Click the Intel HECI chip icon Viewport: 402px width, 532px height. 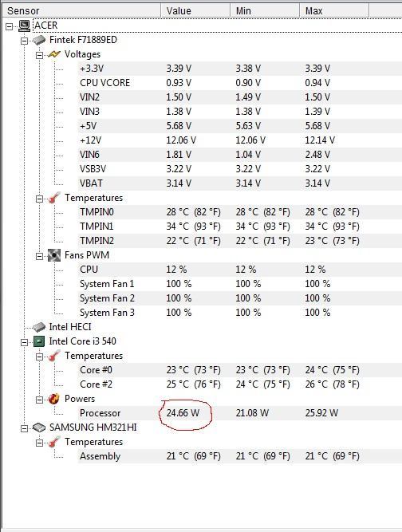pyautogui.click(x=39, y=327)
